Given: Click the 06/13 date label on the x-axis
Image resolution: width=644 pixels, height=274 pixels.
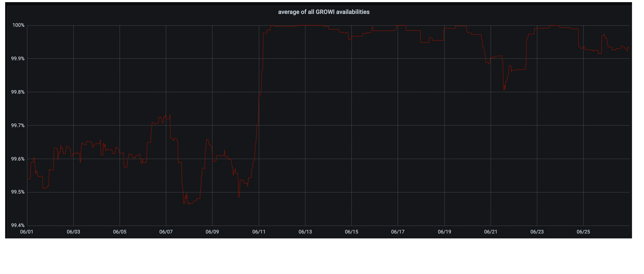Looking at the screenshot, I should pos(305,232).
